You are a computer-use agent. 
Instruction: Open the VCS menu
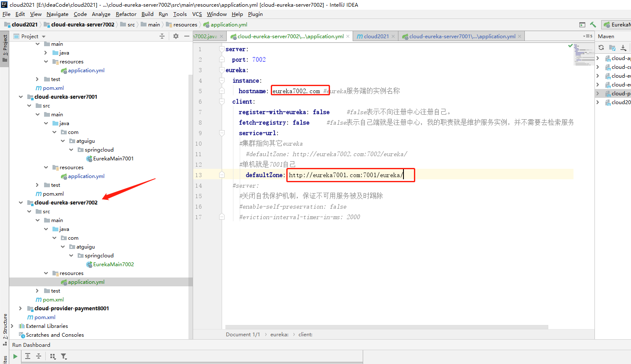coord(197,14)
